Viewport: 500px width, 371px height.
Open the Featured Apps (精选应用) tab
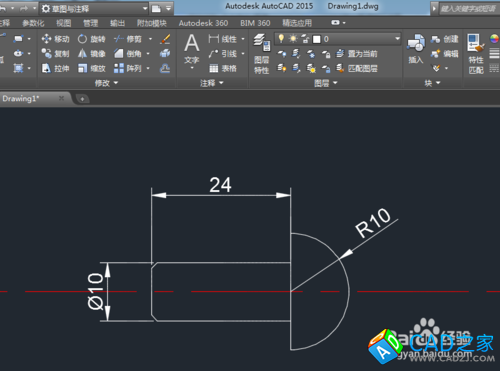(x=297, y=23)
